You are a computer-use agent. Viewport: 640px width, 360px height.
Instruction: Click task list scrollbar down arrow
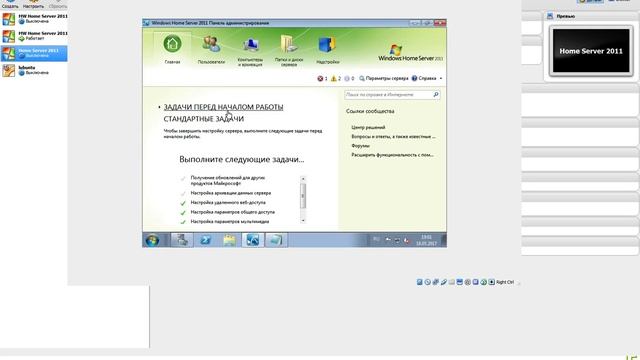coord(303,220)
